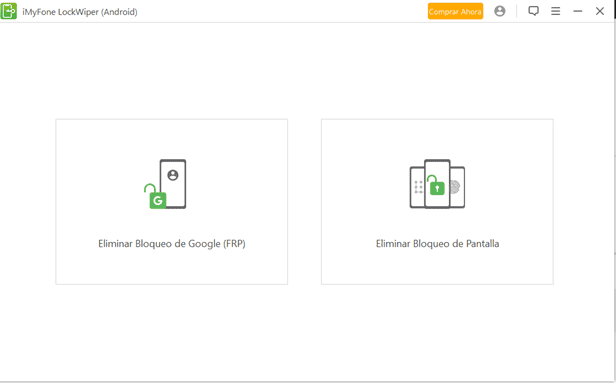Click the green open padlock on center phone
This screenshot has height=383, width=616.
[x=436, y=185]
